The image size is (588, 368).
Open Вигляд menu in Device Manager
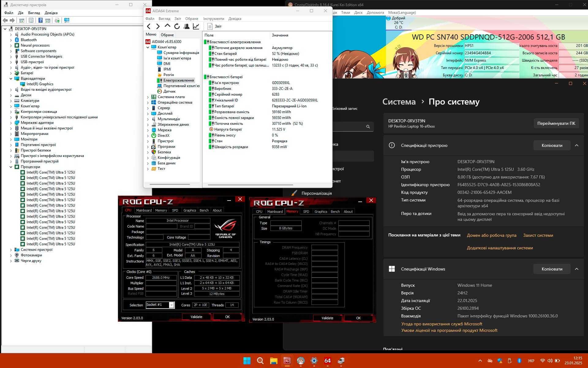34,13
